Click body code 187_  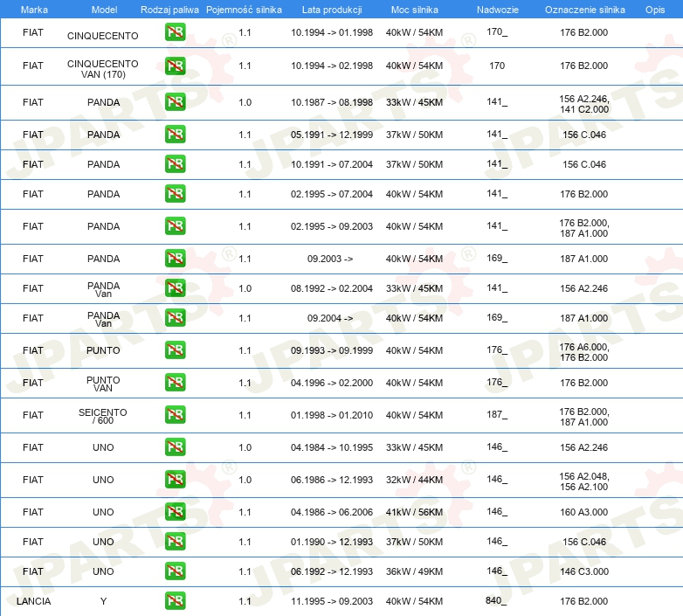[x=497, y=415]
